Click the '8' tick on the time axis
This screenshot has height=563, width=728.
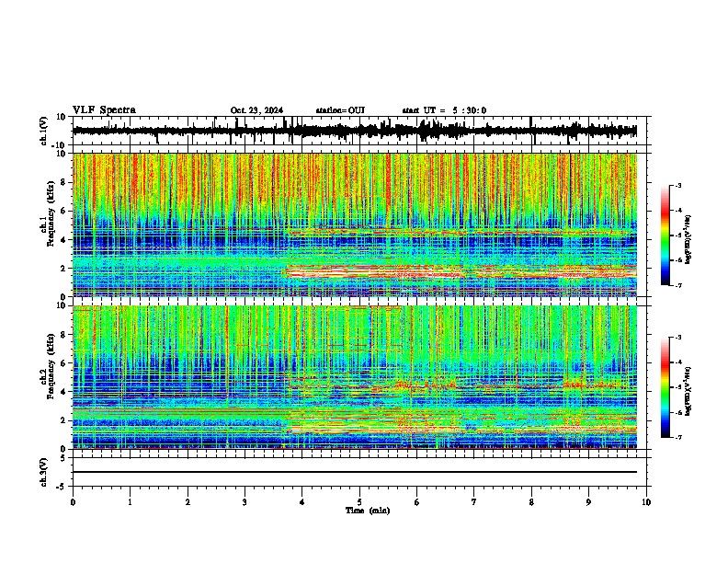(531, 502)
